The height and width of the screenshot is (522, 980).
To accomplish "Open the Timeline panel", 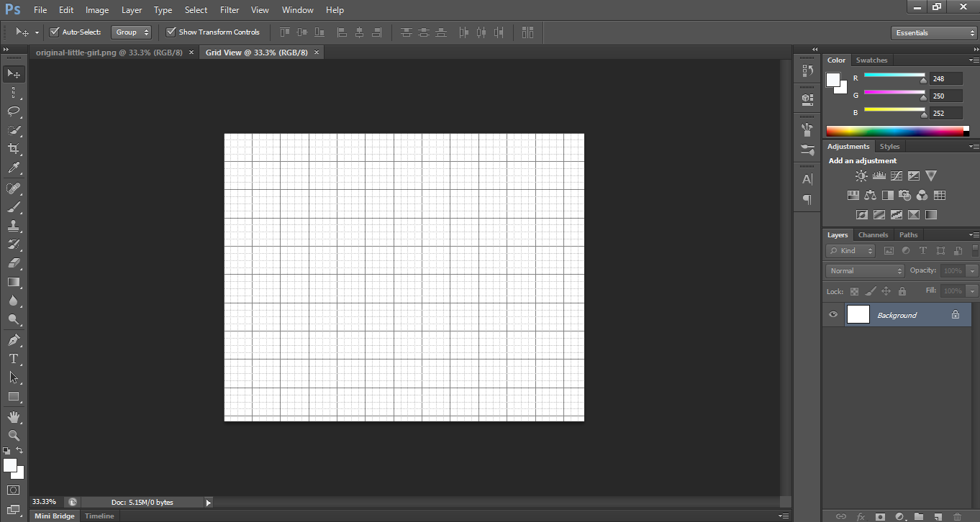I will [99, 516].
